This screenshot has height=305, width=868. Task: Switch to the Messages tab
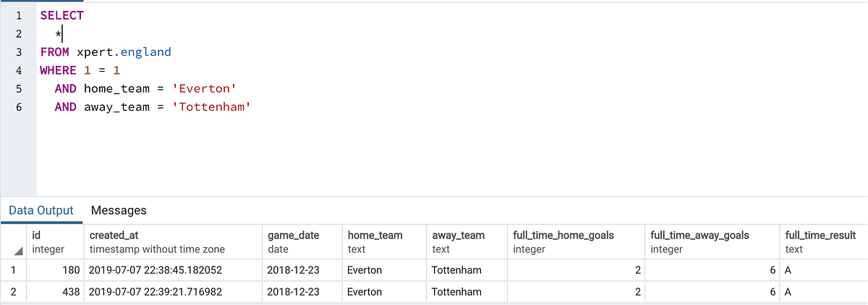119,210
